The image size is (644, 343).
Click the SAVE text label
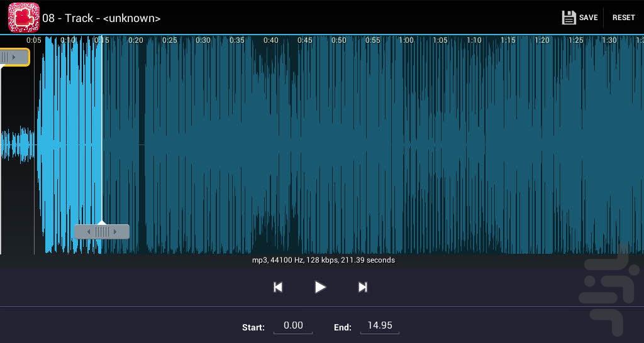tap(588, 18)
